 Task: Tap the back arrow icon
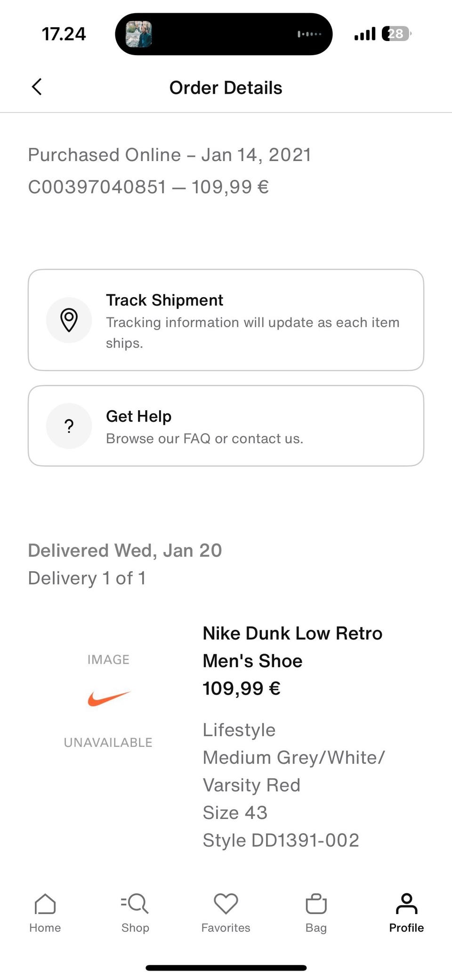coord(37,87)
